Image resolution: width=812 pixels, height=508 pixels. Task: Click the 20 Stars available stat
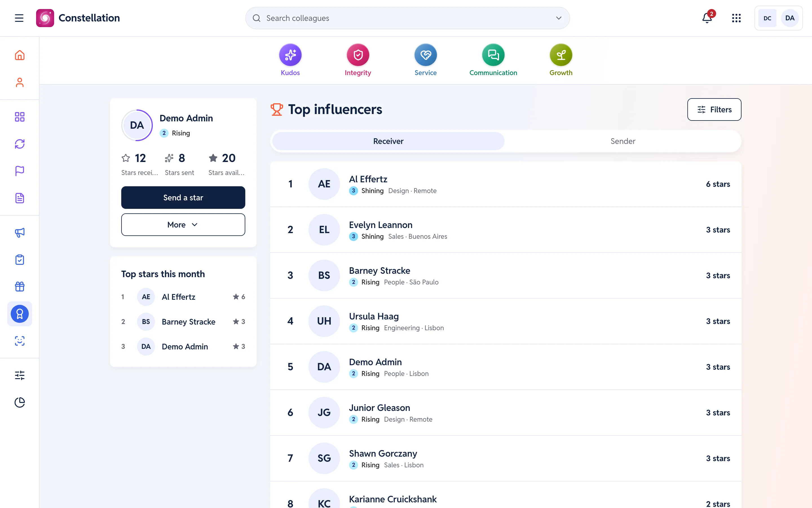pyautogui.click(x=226, y=164)
